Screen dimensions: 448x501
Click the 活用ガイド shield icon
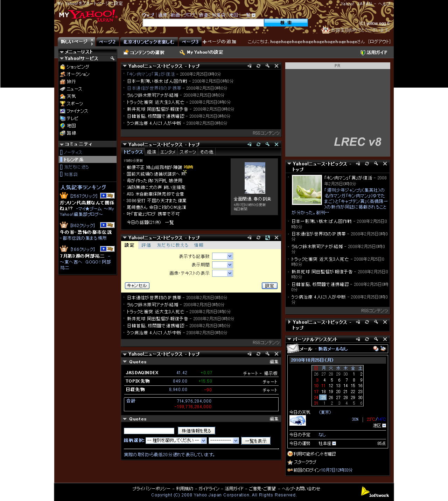[363, 53]
